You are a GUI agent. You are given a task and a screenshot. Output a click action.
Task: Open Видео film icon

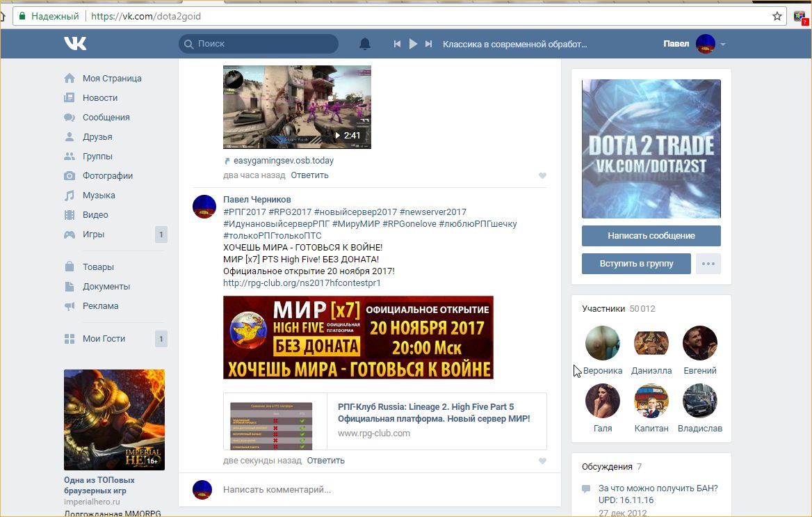(x=70, y=215)
